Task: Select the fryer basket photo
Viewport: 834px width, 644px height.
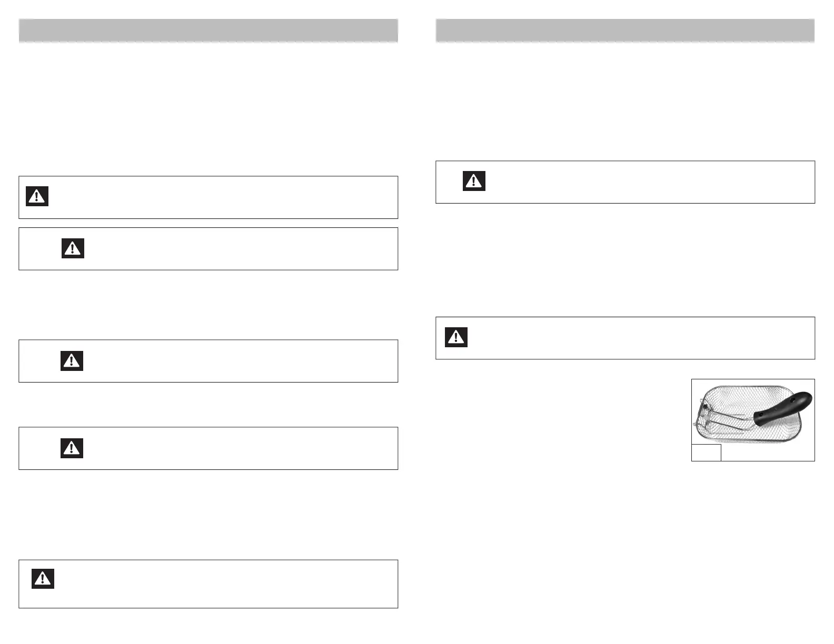Action: click(753, 416)
